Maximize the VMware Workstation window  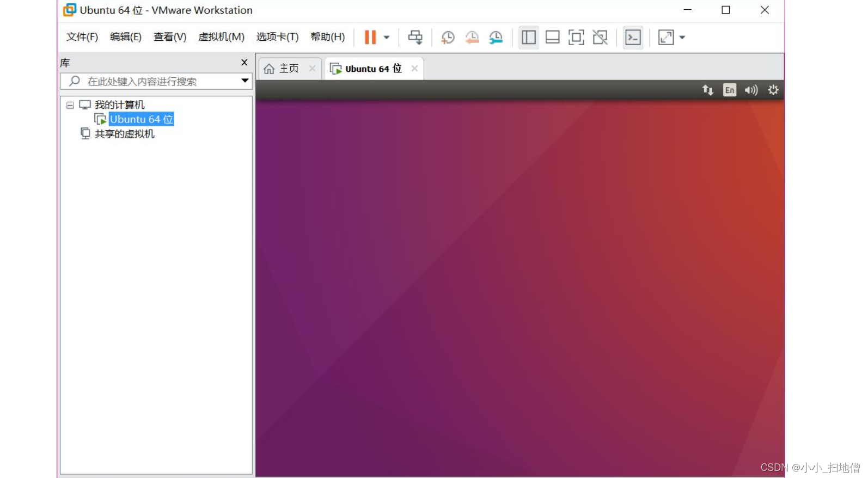(x=726, y=10)
